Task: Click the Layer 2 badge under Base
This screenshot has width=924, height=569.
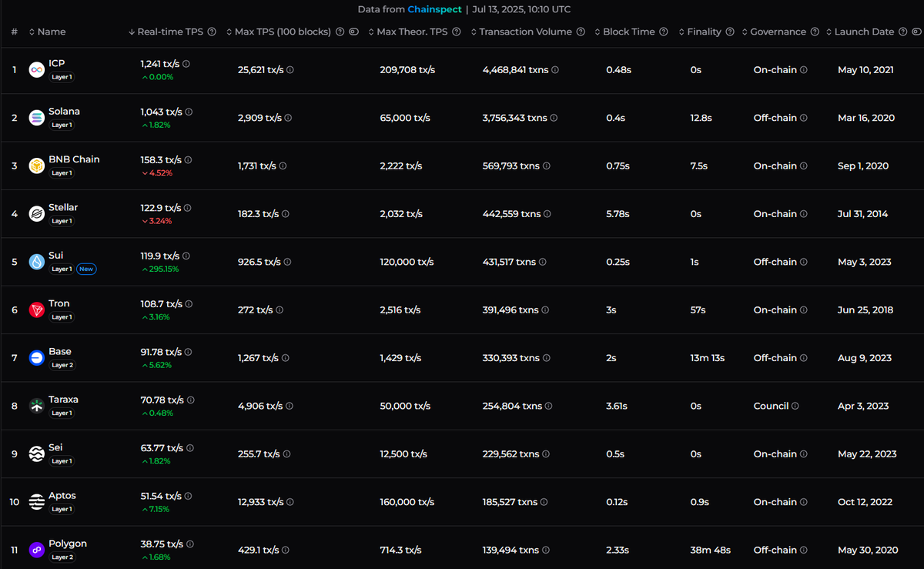Action: pyautogui.click(x=62, y=365)
